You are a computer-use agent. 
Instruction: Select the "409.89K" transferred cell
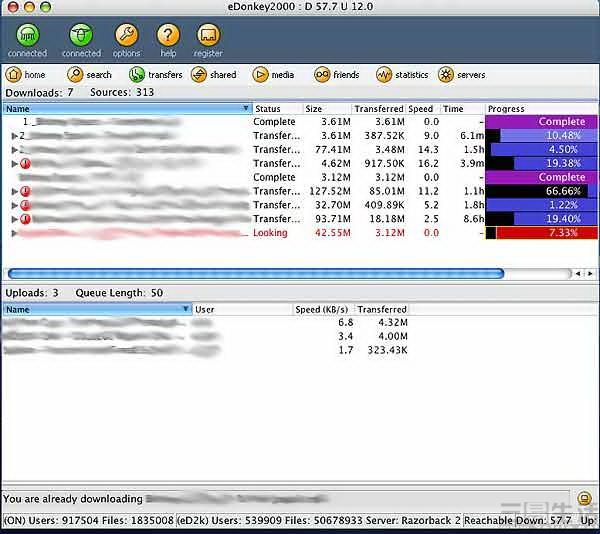pos(384,205)
